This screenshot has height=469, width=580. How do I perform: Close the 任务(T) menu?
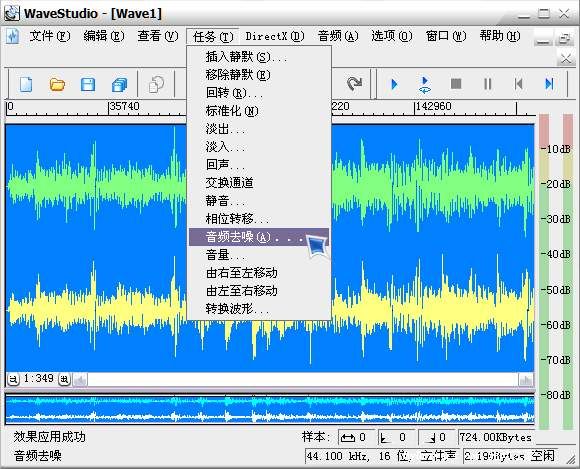pyautogui.click(x=213, y=37)
